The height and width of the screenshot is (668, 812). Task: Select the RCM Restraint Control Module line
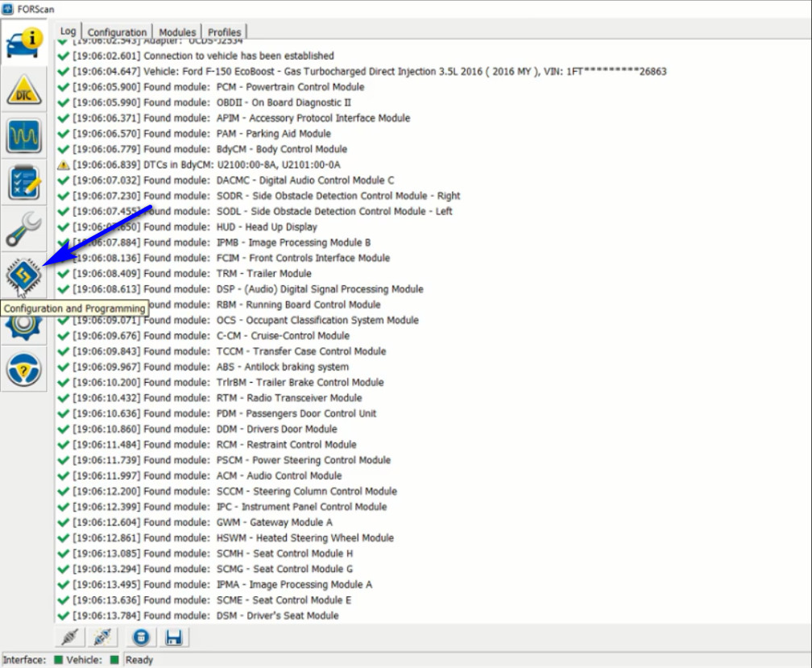(207, 444)
